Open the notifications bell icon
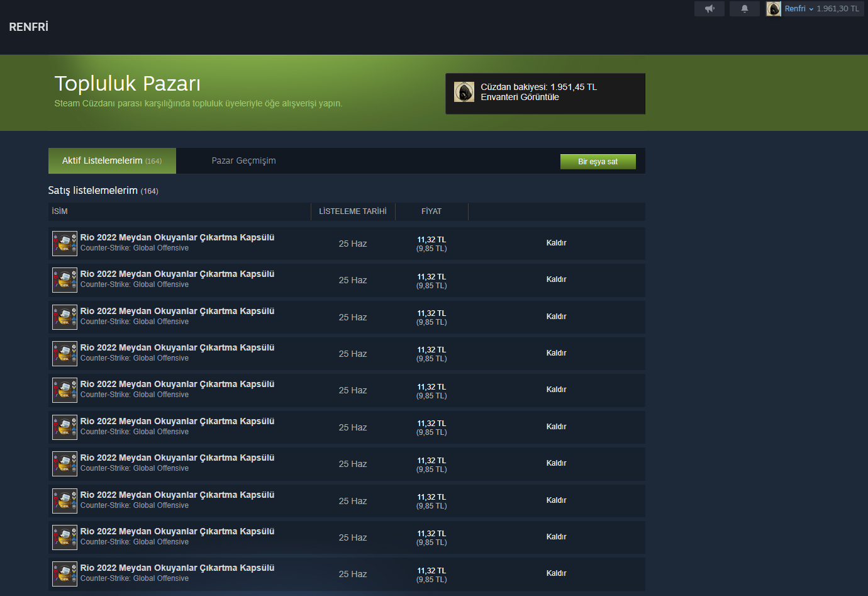 click(745, 9)
